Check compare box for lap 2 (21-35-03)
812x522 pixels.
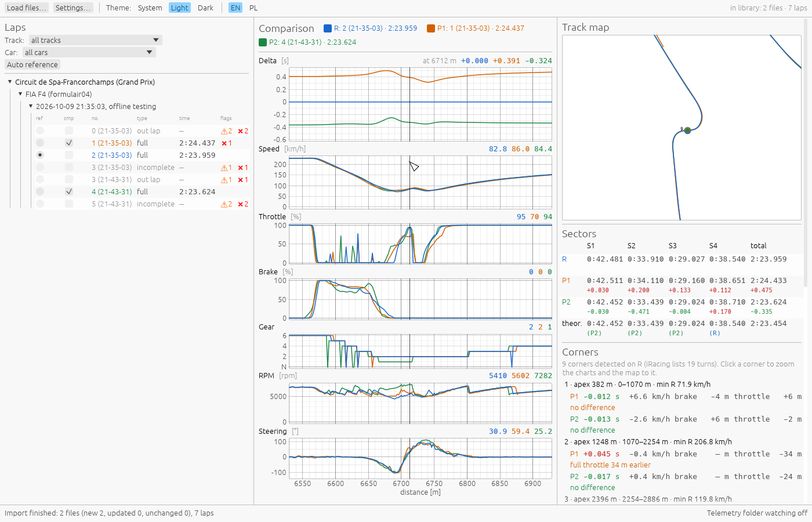pos(69,155)
